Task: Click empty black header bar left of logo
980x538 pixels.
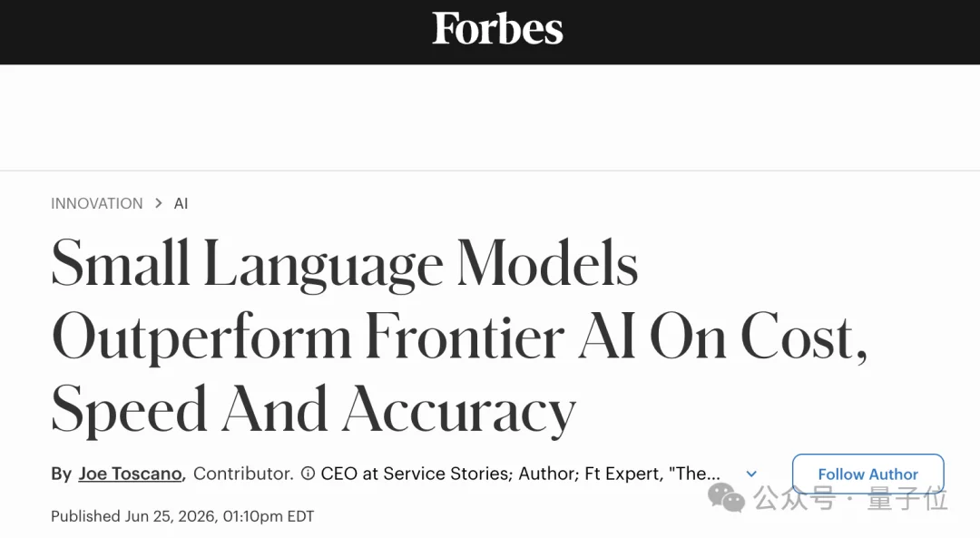Action: [212, 31]
